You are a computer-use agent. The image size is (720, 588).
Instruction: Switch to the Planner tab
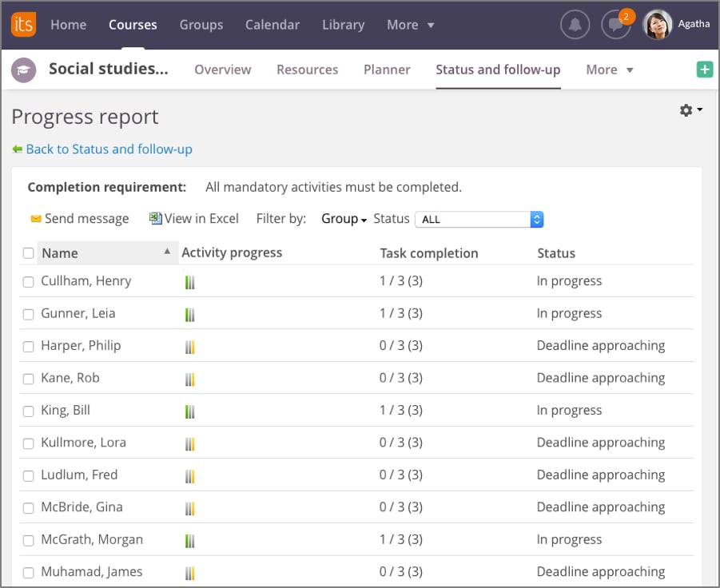click(387, 70)
